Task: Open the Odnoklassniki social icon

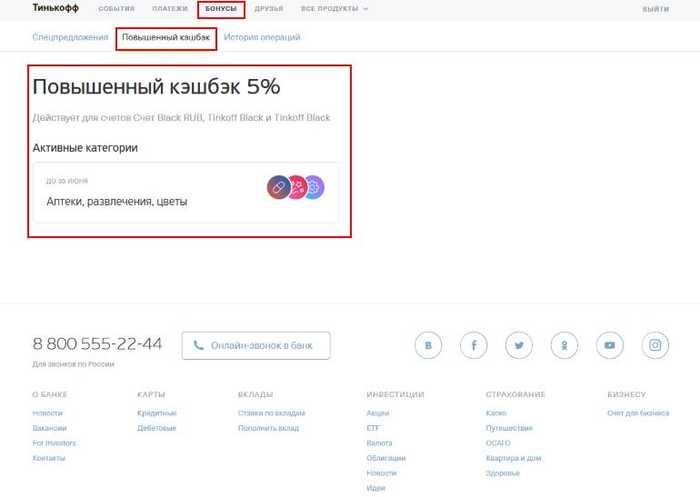Action: 564,345
